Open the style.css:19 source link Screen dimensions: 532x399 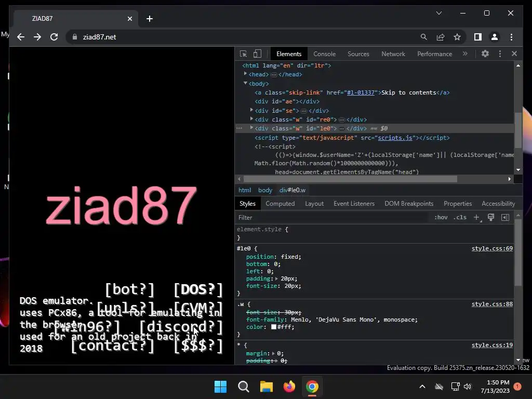click(x=492, y=345)
